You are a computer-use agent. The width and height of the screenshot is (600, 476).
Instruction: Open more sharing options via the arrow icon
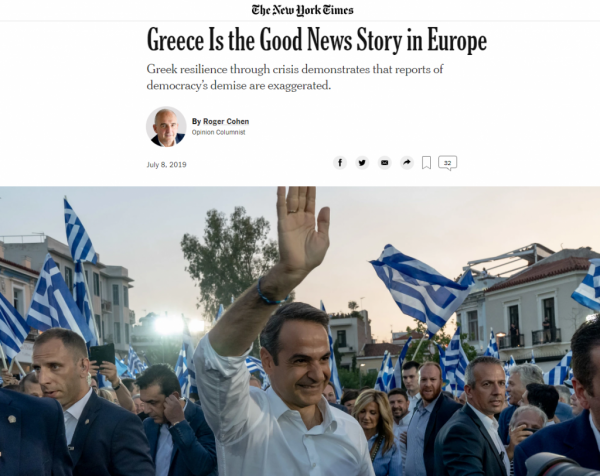407,163
